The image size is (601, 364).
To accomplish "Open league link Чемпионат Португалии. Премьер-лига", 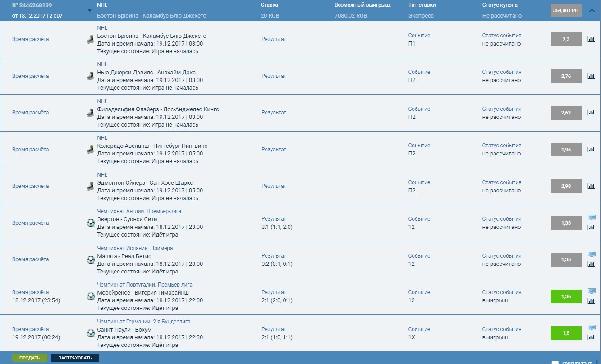I will point(145,285).
